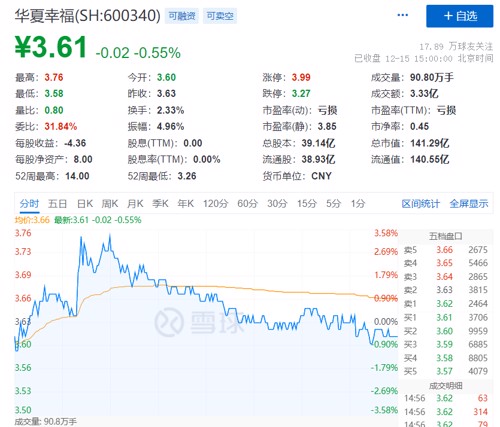Viewport: 500px width, 427px height.
Task: Click the 五档盘口 order book header
Action: pos(445,236)
